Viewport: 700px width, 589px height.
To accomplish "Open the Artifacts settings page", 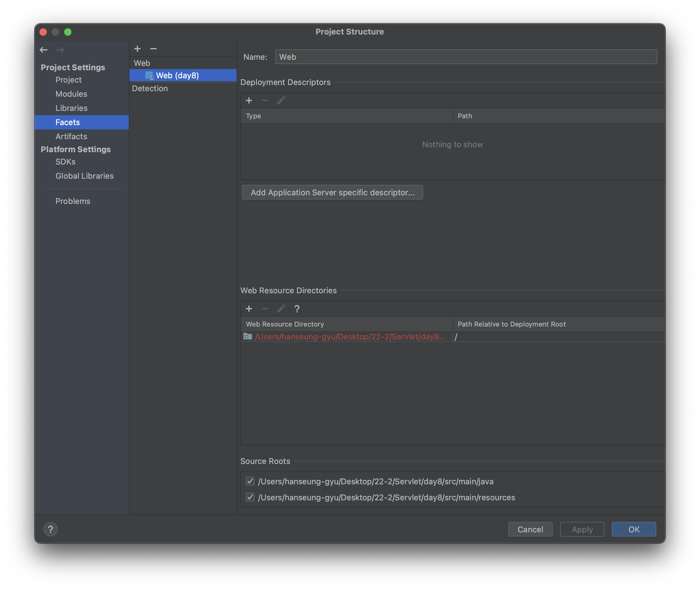I will 71,136.
